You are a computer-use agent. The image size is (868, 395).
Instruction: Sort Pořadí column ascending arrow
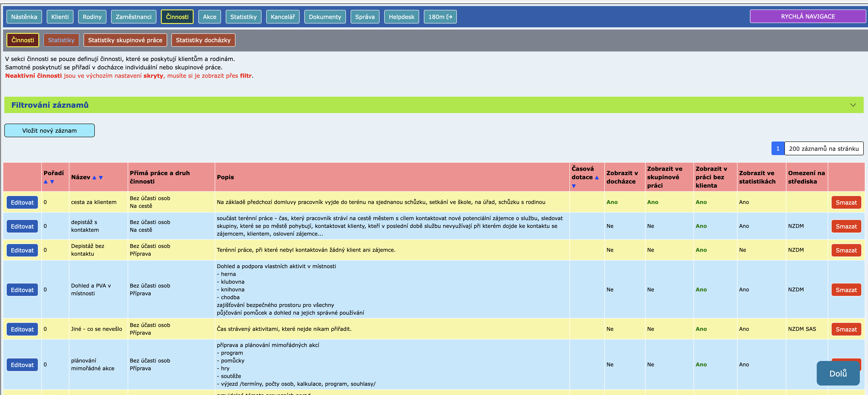pos(46,182)
